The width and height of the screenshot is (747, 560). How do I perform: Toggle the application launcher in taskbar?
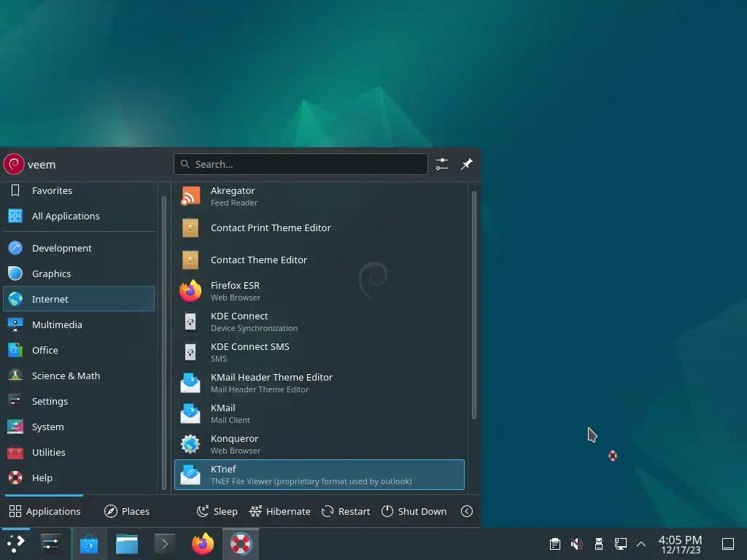click(16, 544)
